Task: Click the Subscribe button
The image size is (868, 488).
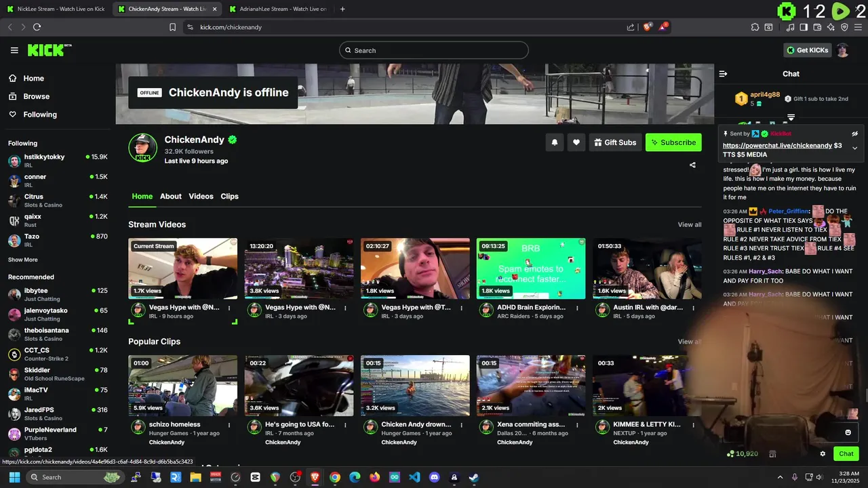Action: 673,142
